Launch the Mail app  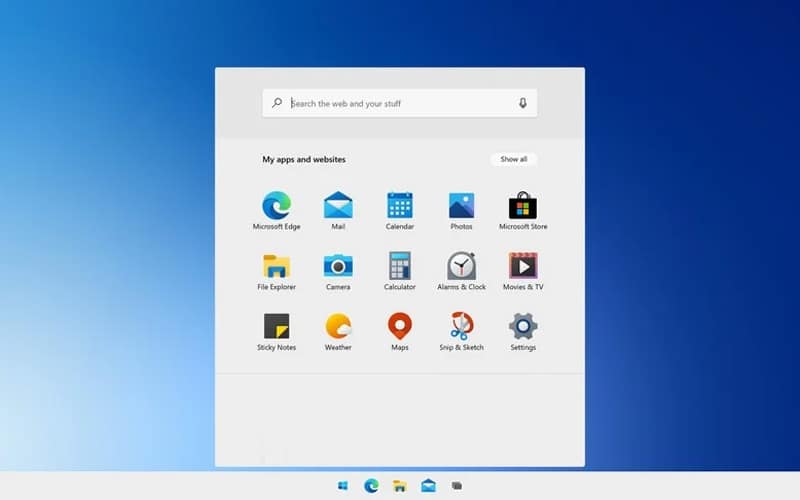coord(338,206)
